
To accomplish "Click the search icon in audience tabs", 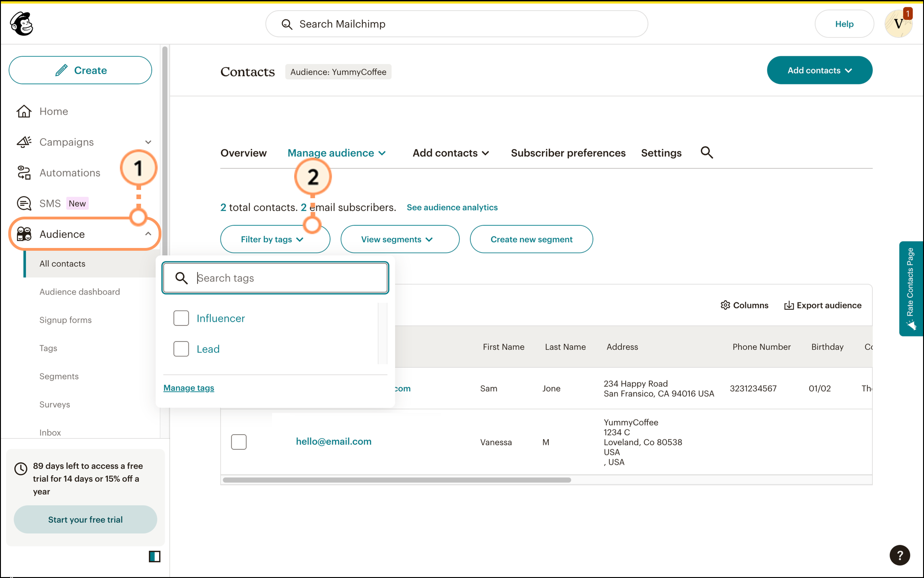I will pyautogui.click(x=707, y=153).
